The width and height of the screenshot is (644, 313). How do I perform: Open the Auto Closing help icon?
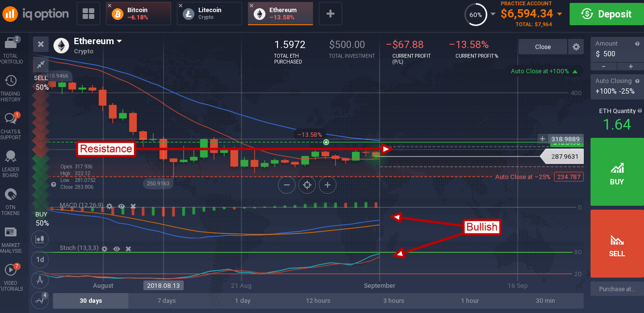(x=637, y=81)
